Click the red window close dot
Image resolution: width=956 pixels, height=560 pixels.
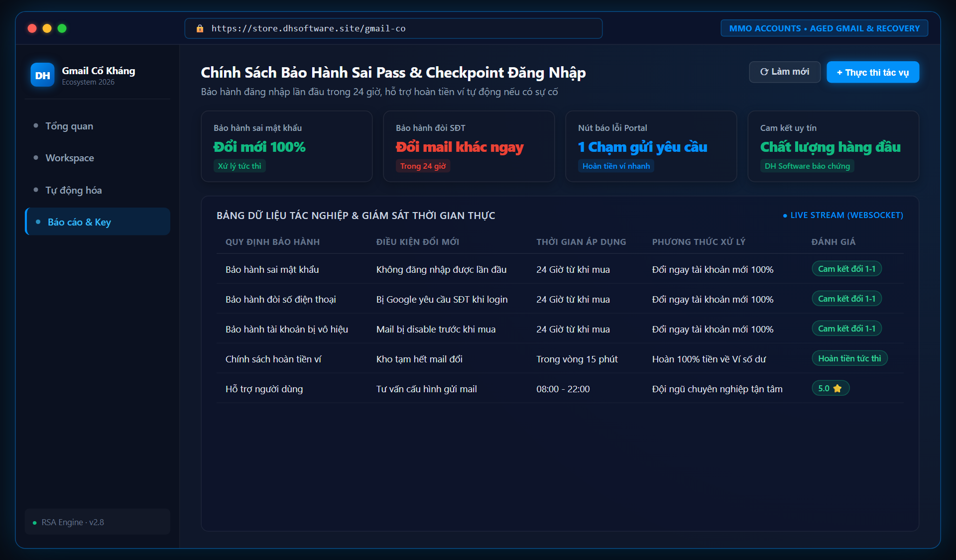[x=32, y=28]
